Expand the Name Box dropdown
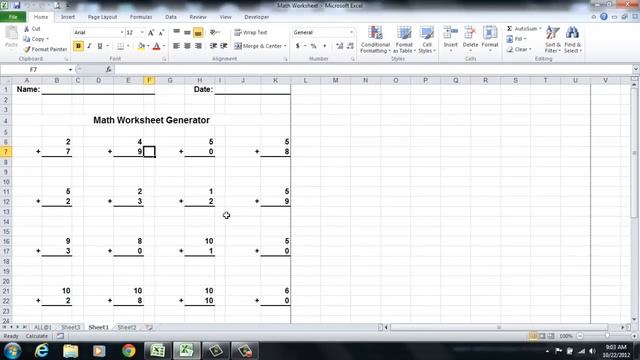 click(x=70, y=70)
